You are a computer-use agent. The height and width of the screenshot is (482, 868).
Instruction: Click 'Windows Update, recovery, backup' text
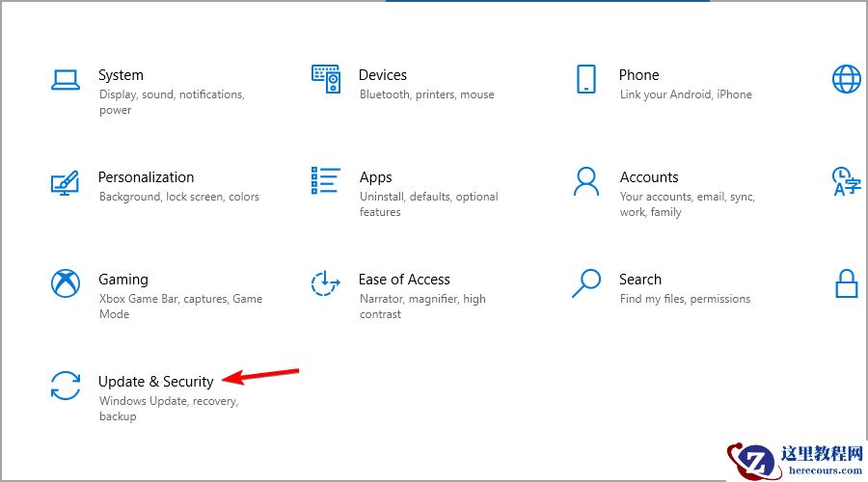(x=169, y=409)
